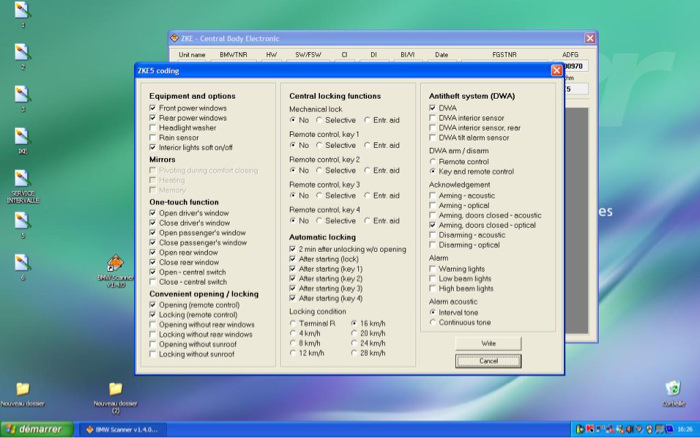Enable Warning lights alarm
This screenshot has width=700, height=438.
(x=432, y=269)
